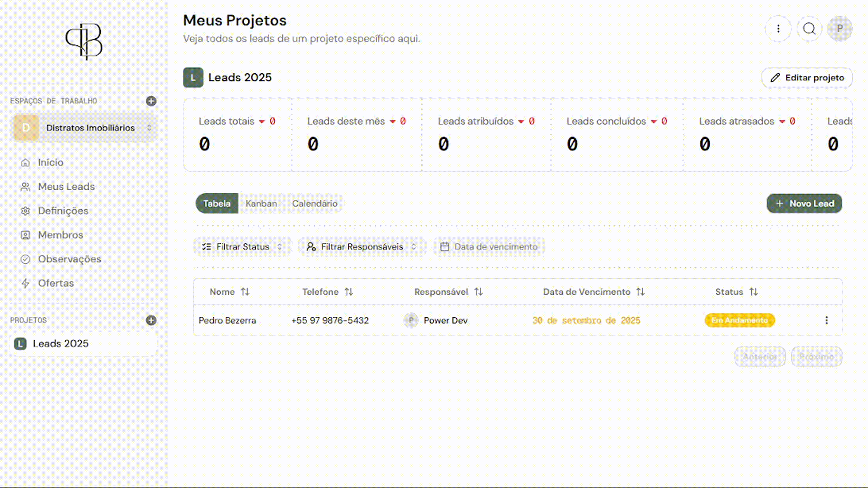Select the Leads 2025 project in sidebar
Screen dimensions: 868x488
pyautogui.click(x=61, y=343)
